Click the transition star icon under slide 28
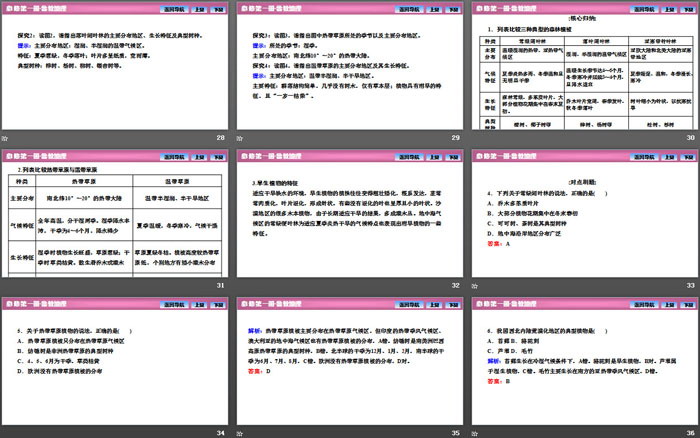The image size is (700, 438). click(5, 136)
